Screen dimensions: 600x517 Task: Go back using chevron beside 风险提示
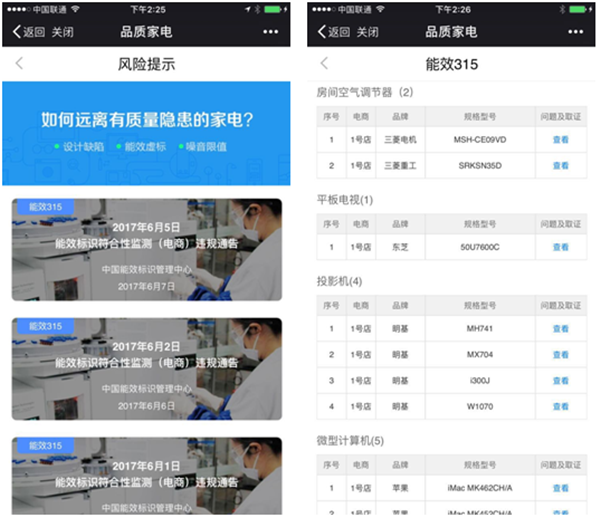tap(19, 63)
